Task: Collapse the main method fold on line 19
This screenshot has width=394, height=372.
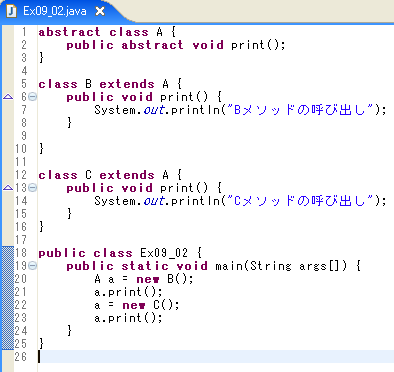Action: pyautogui.click(x=32, y=266)
